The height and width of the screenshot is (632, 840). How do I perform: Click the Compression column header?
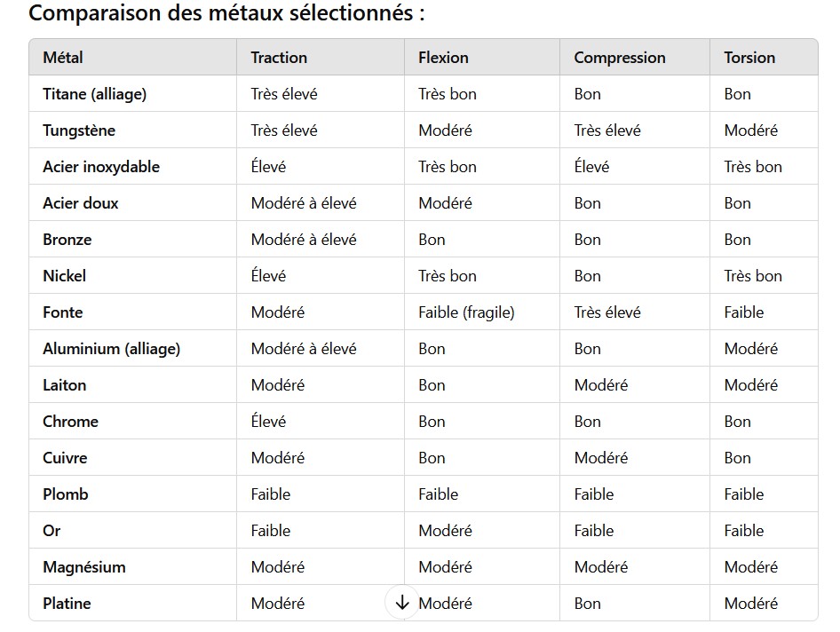click(619, 58)
